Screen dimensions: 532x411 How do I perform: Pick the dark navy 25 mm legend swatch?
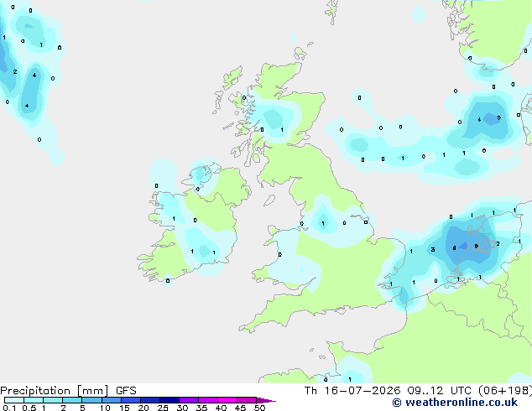[x=170, y=400]
